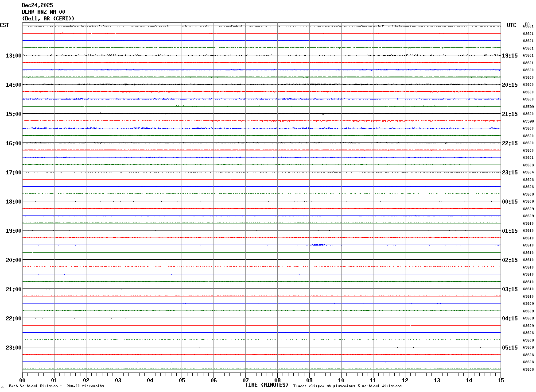This screenshot has height=392, width=536.
Task: Click minute 04 on the time axis
Action: [x=150, y=380]
